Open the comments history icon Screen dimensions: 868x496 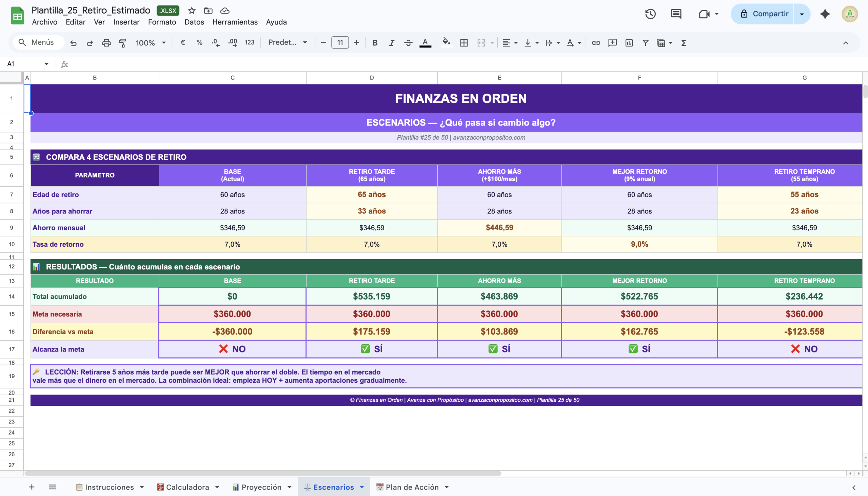point(676,14)
